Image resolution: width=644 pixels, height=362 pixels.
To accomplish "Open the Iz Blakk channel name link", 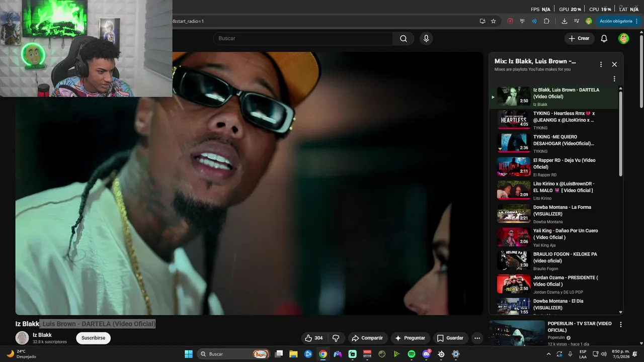I will pyautogui.click(x=42, y=335).
